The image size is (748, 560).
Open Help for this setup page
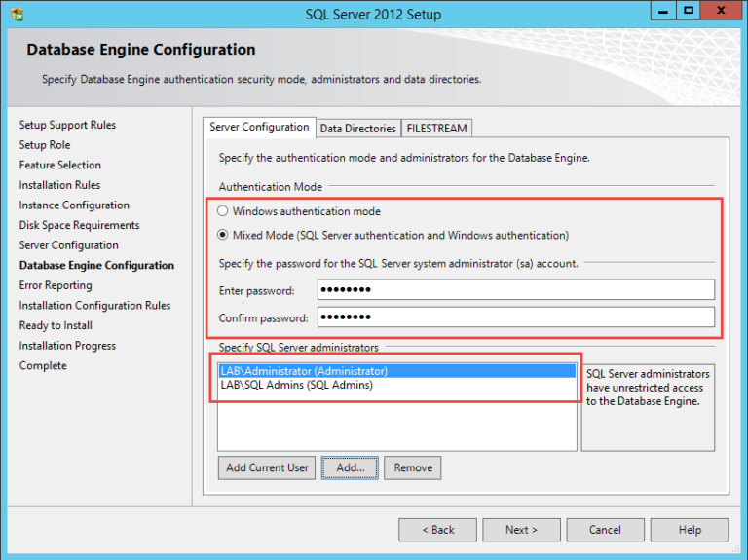690,530
